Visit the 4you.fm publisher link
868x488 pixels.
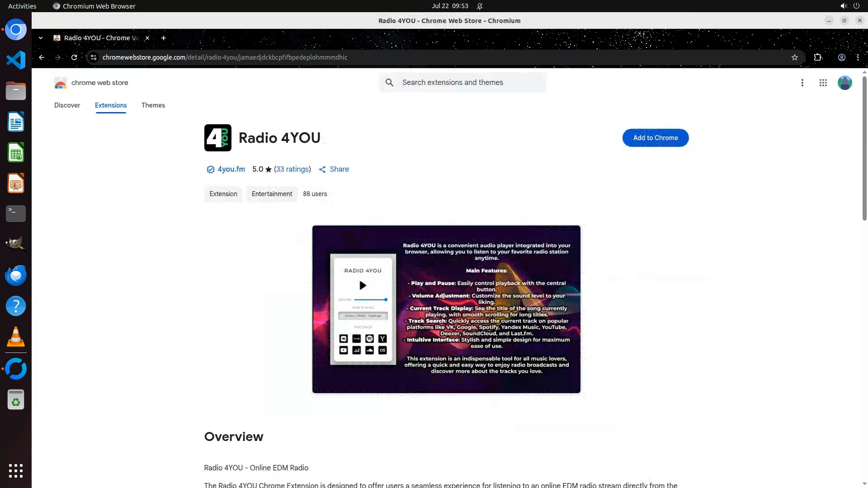pyautogui.click(x=231, y=169)
